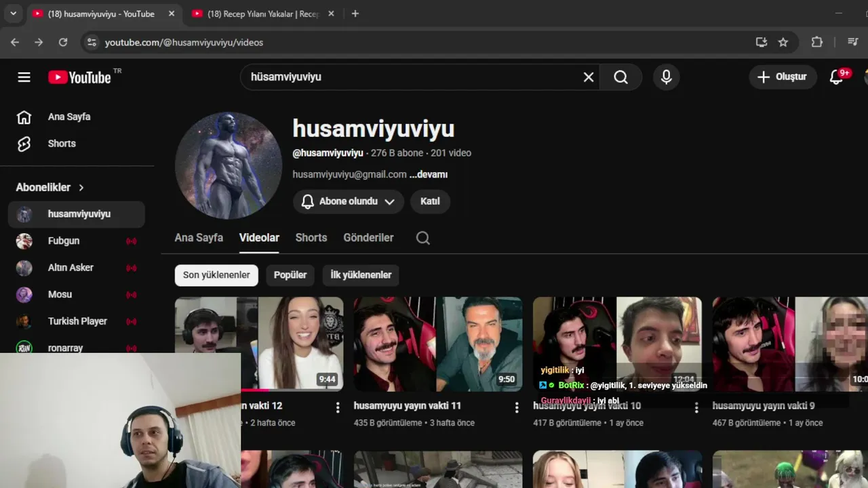Screen dimensions: 868x488
Task: Click the Oluştur create button
Action: pos(783,77)
